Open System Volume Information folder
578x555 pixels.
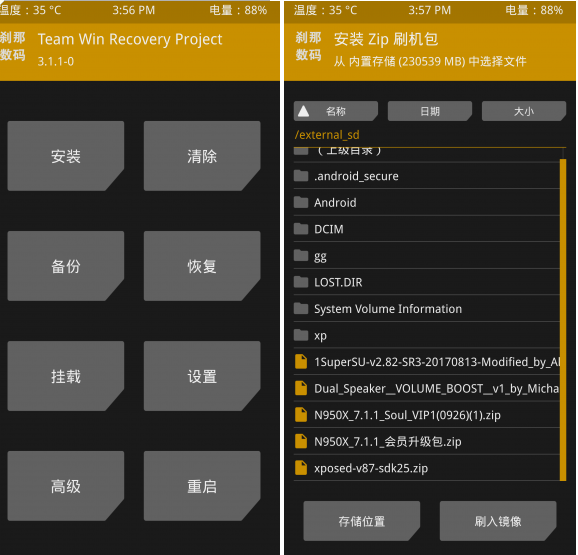[426, 308]
